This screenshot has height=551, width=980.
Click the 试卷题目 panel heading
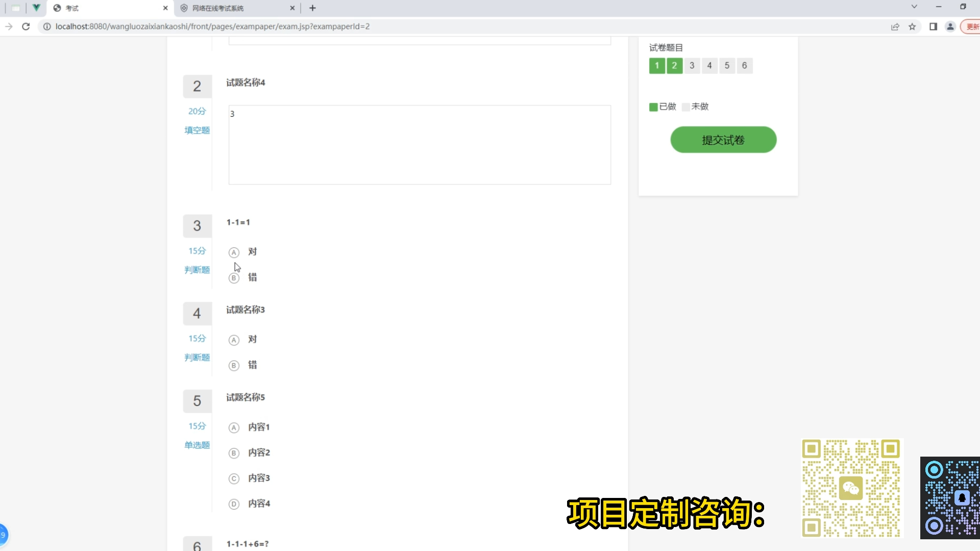(666, 47)
